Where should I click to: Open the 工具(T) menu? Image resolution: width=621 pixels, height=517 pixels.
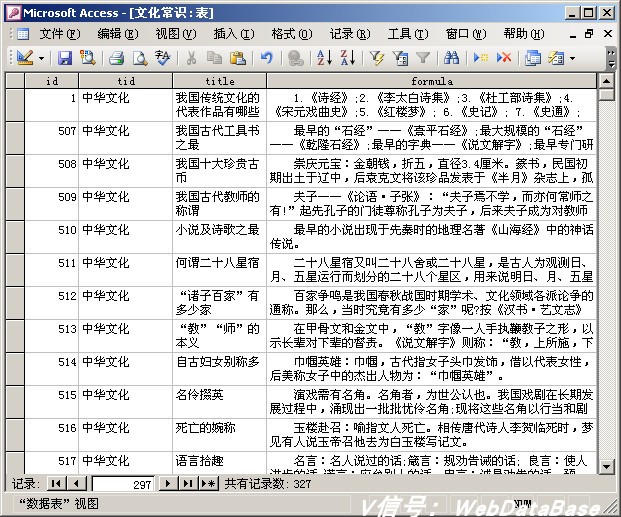pos(408,34)
